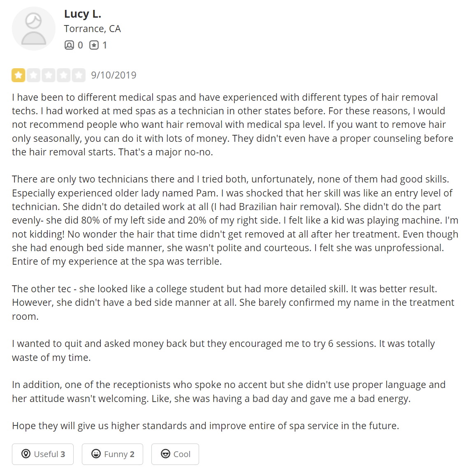Click the closing sentence about higher standards
The image size is (464, 476).
tap(205, 425)
